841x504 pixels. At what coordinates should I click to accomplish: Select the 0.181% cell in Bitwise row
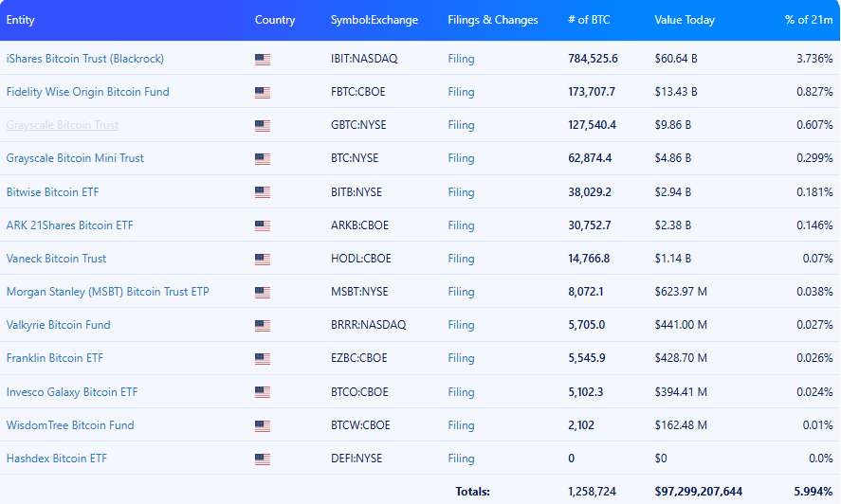(x=814, y=192)
